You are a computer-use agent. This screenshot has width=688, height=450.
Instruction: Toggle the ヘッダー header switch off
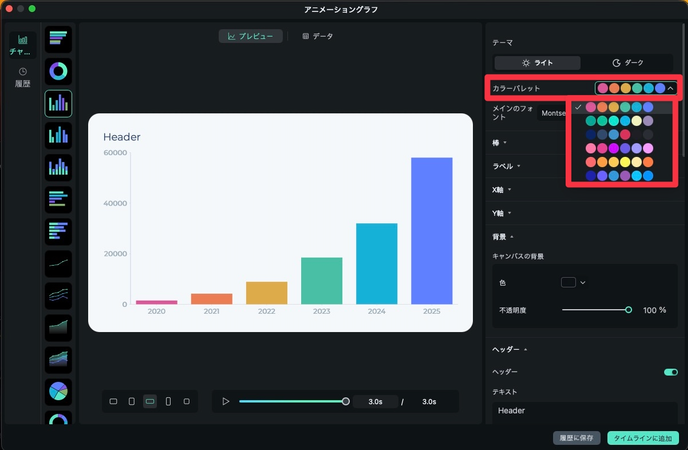(670, 372)
